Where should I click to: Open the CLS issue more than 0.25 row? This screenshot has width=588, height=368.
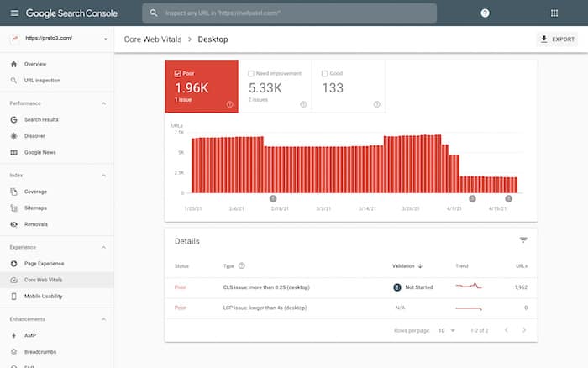(x=351, y=287)
